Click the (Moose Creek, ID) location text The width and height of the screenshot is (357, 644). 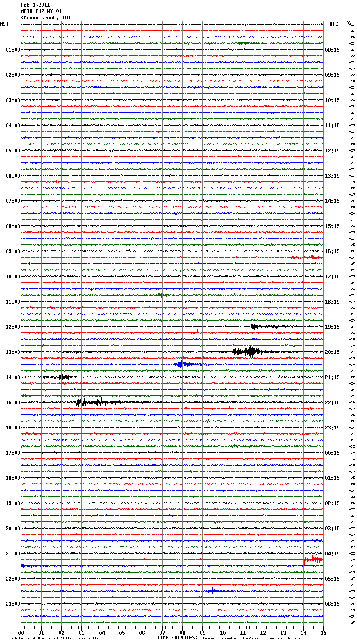click(x=45, y=18)
